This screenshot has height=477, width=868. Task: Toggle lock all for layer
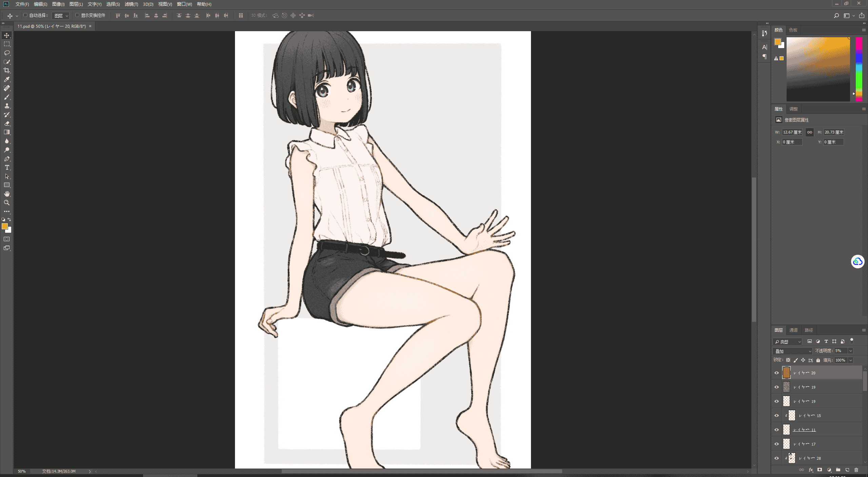[818, 360]
